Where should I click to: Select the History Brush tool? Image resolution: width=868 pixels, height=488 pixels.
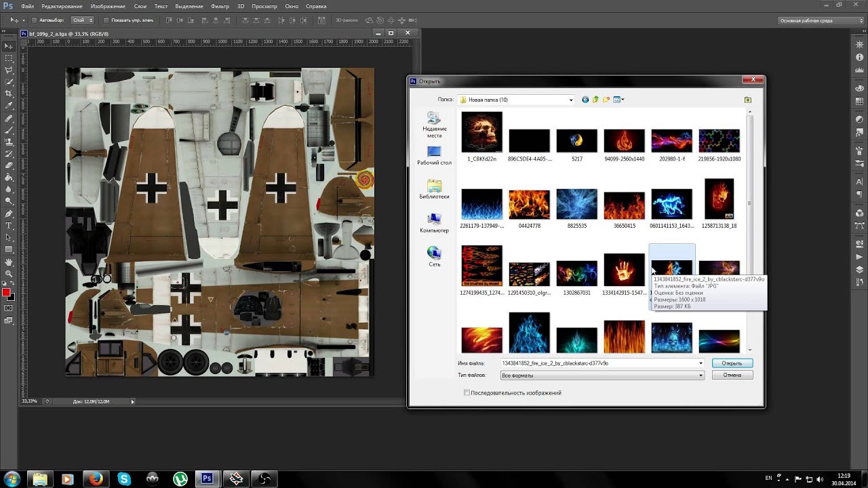pos(9,153)
